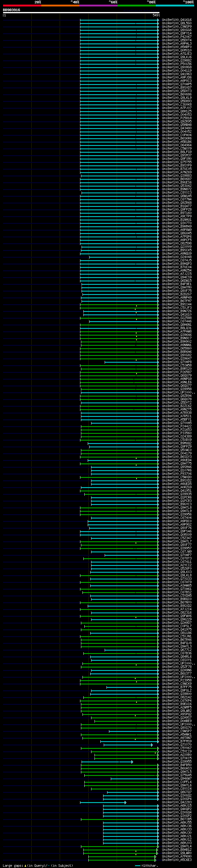Select the UniRef100_P26587 label
Image resolution: width=197 pixels, height=868 pixels.
(176, 372)
